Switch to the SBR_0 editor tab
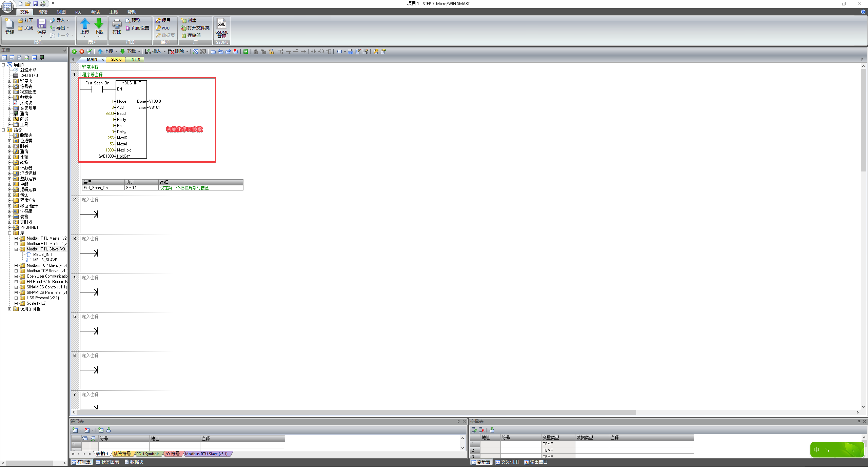Viewport: 868px width, 467px height. click(116, 59)
